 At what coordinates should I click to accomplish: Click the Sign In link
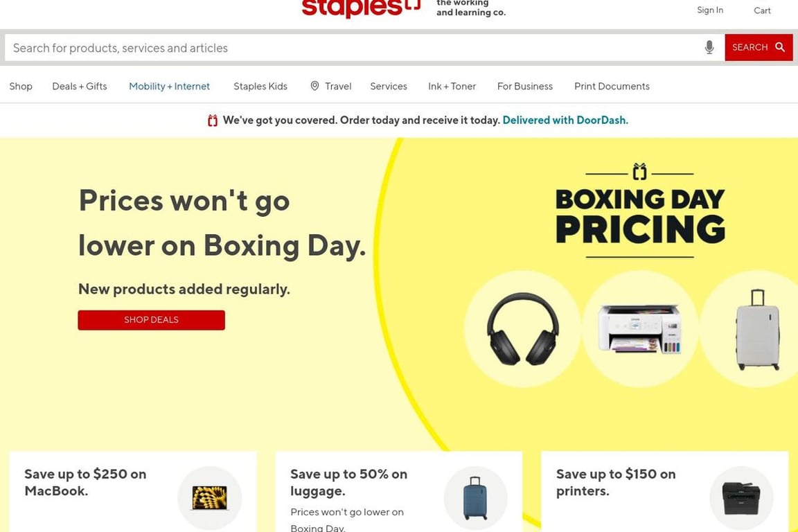point(709,10)
